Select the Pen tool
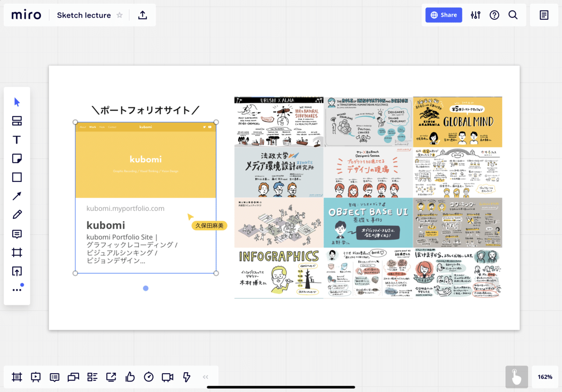The image size is (562, 392). tap(16, 214)
